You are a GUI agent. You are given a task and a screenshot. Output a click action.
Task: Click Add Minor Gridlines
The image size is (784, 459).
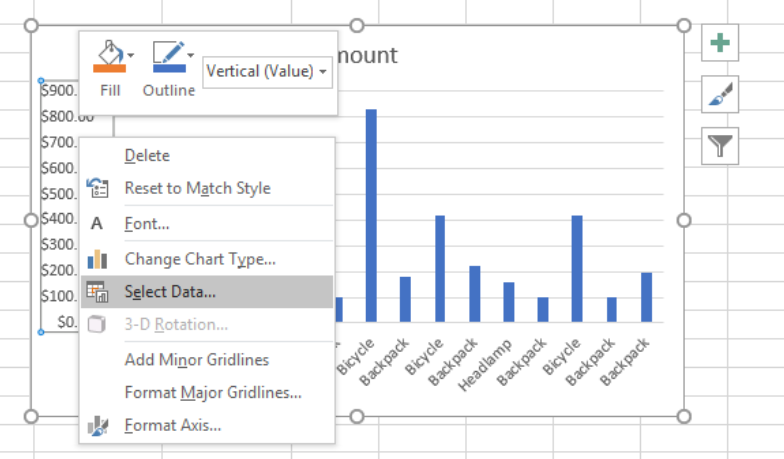(207, 360)
